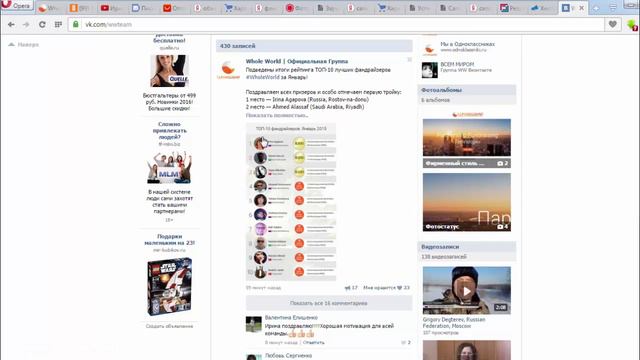640x360 pixels.
Task: Open the Opera menu button
Action: tap(17, 5)
